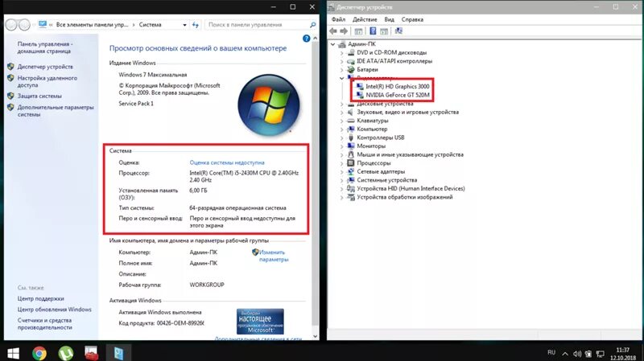Select the Батареи battery icon in device tree
This screenshot has height=361, width=644.
351,69
